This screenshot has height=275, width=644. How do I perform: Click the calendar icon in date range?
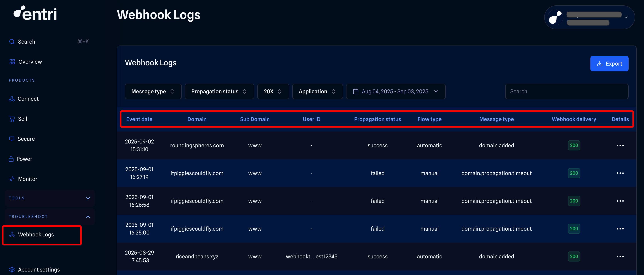pos(356,91)
